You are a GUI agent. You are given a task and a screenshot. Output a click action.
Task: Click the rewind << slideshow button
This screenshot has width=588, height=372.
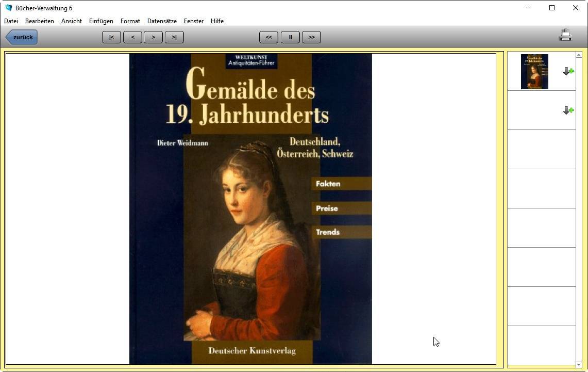pos(268,37)
